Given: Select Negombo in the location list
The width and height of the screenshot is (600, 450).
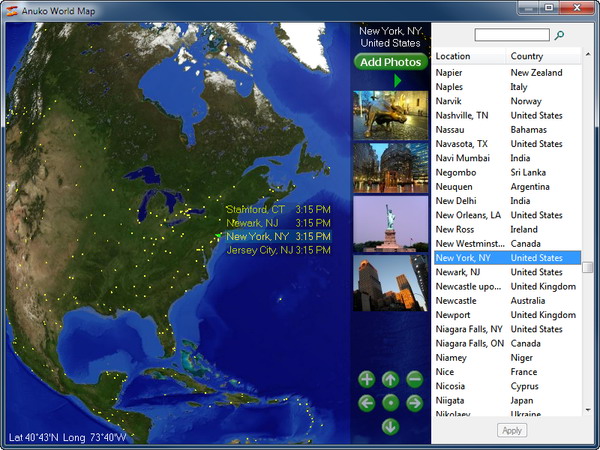Looking at the screenshot, I should [x=507, y=172].
